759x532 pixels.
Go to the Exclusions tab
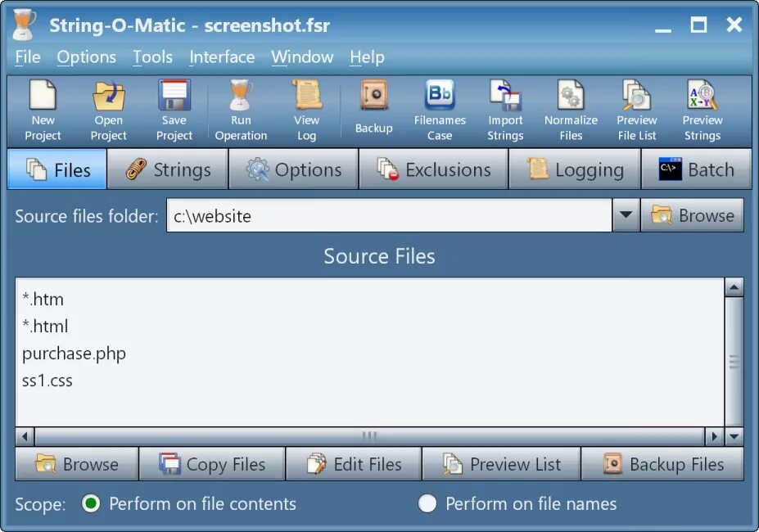(x=434, y=169)
